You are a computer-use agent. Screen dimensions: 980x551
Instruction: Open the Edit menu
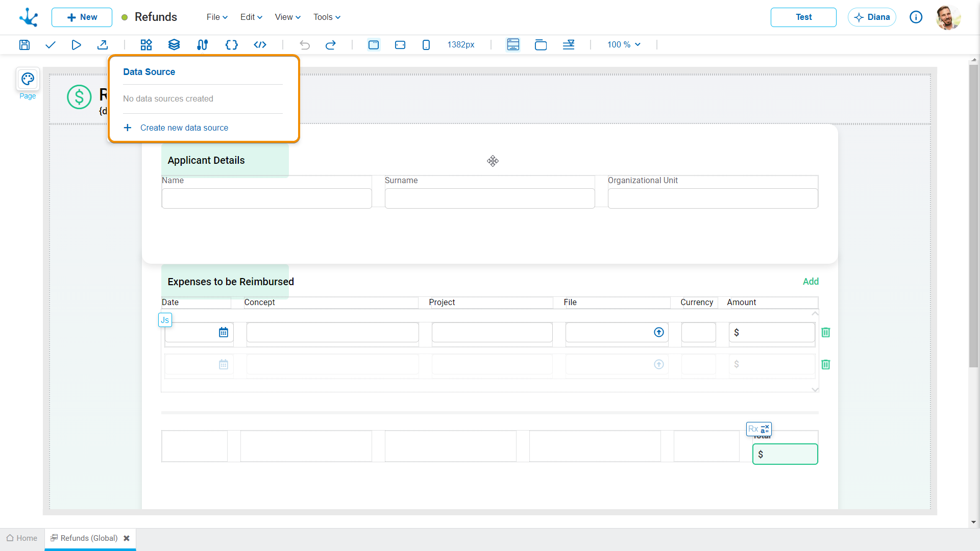tap(251, 17)
